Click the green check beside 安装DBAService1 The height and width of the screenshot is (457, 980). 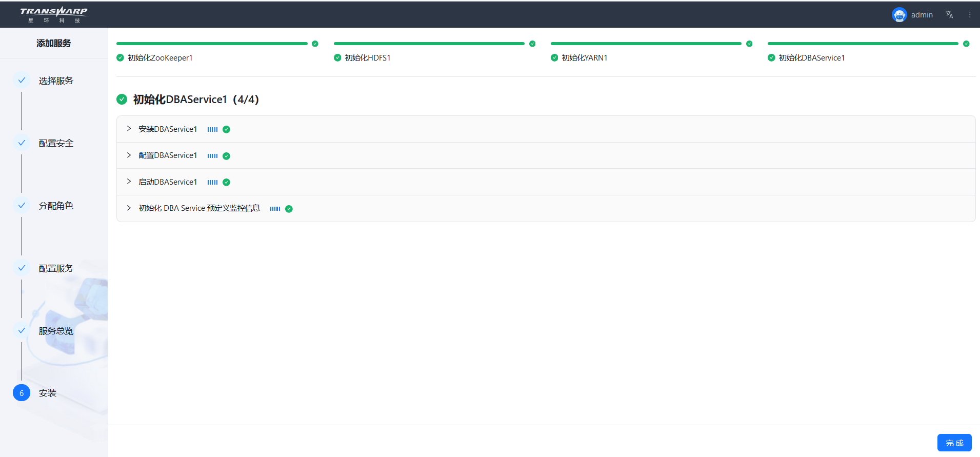[226, 129]
